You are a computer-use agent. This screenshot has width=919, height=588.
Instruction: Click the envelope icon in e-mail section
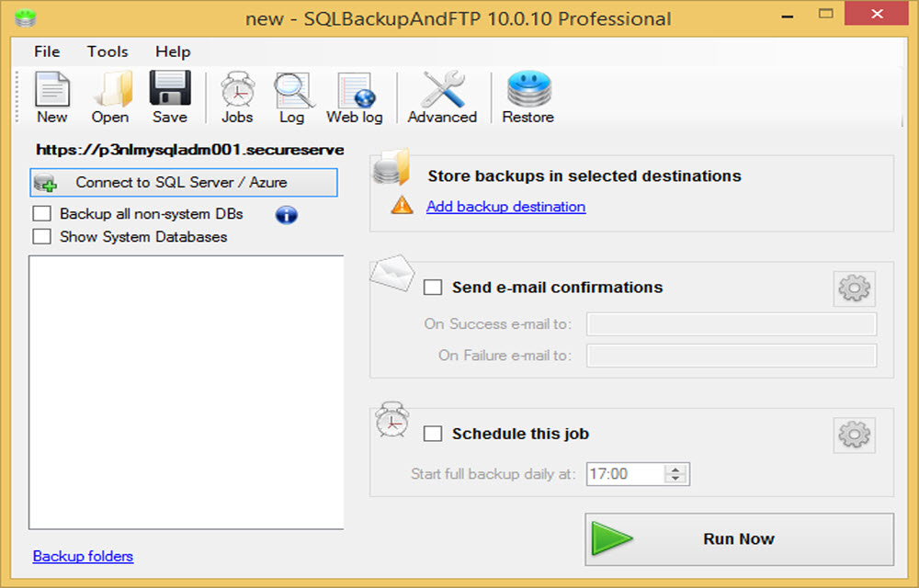[x=392, y=273]
